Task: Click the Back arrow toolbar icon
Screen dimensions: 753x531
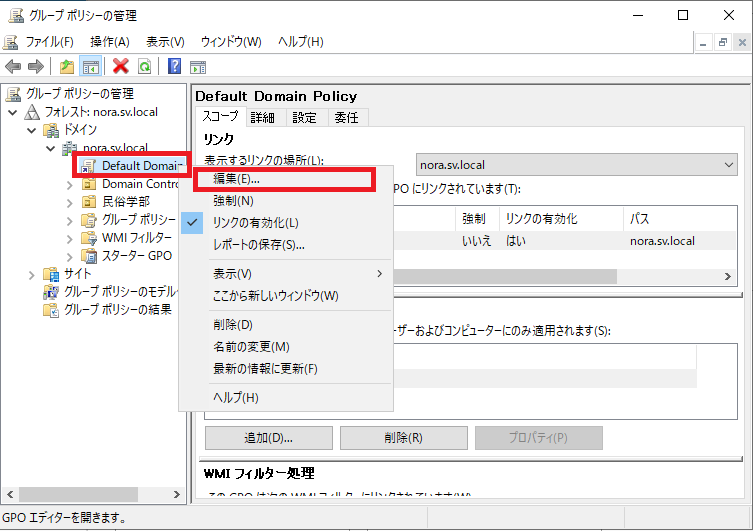Action: click(13, 66)
